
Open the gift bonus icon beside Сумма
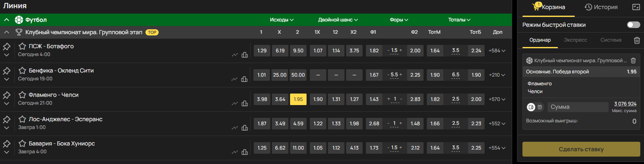pos(540,107)
